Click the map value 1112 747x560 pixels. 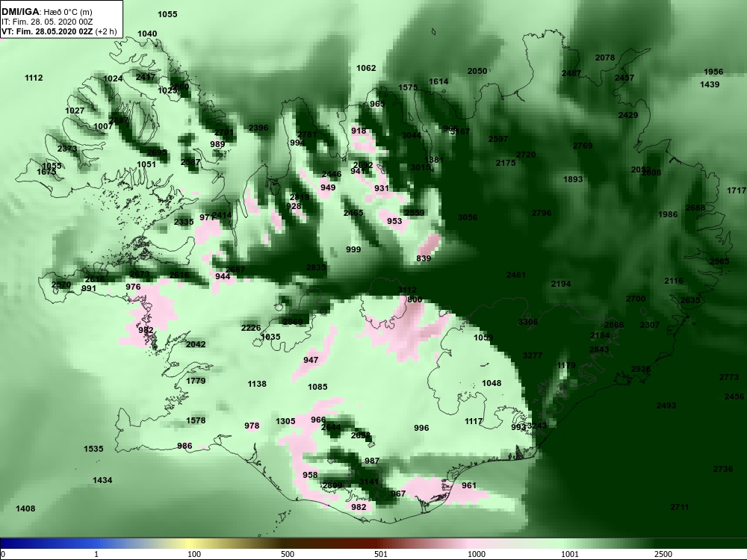34,78
